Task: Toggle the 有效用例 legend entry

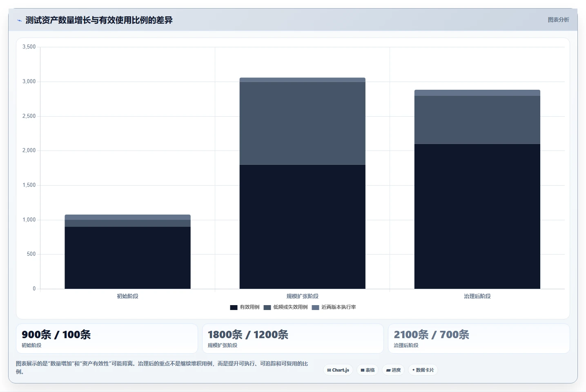Action: coord(245,307)
